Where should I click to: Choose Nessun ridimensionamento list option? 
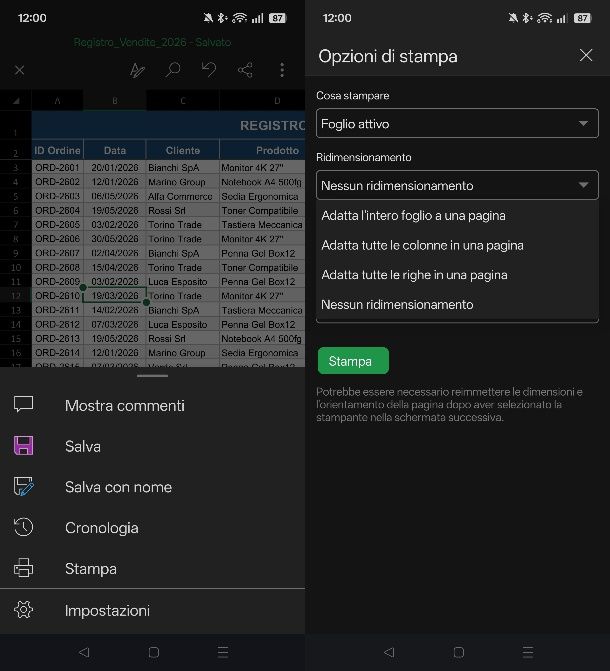point(457,304)
